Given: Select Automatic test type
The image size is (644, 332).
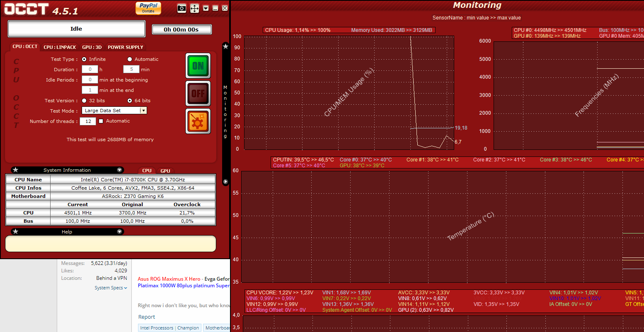Looking at the screenshot, I should [130, 59].
